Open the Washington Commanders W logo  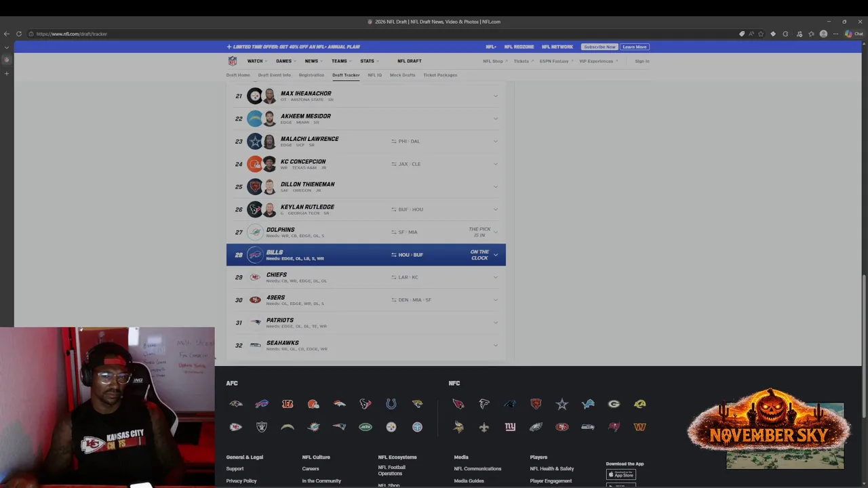[x=639, y=427]
